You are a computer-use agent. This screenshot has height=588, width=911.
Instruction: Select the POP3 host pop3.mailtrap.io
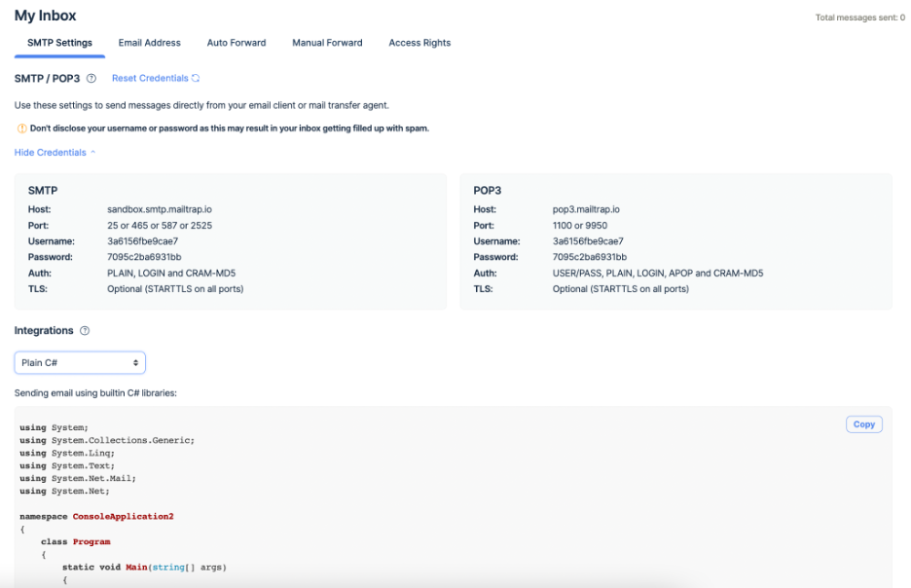(586, 209)
